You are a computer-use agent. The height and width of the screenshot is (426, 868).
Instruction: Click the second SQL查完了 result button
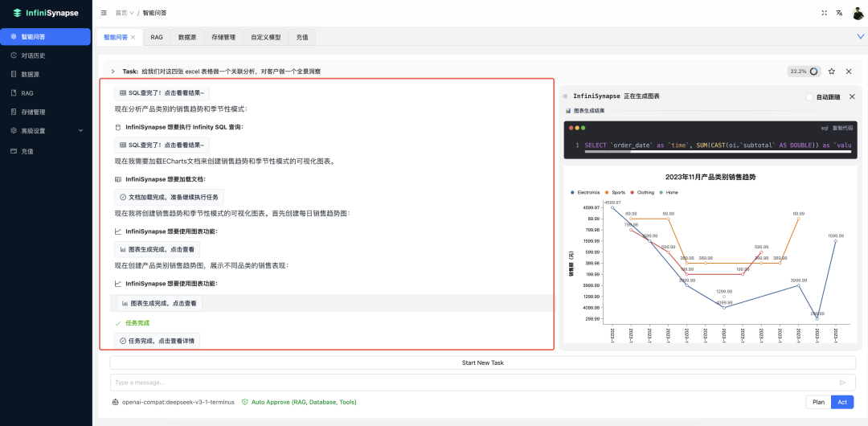click(x=162, y=145)
